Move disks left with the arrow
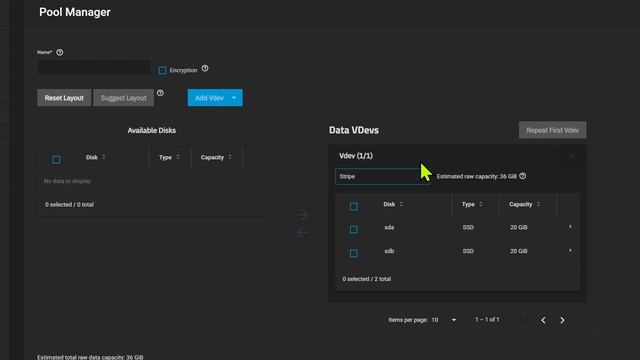 [302, 232]
